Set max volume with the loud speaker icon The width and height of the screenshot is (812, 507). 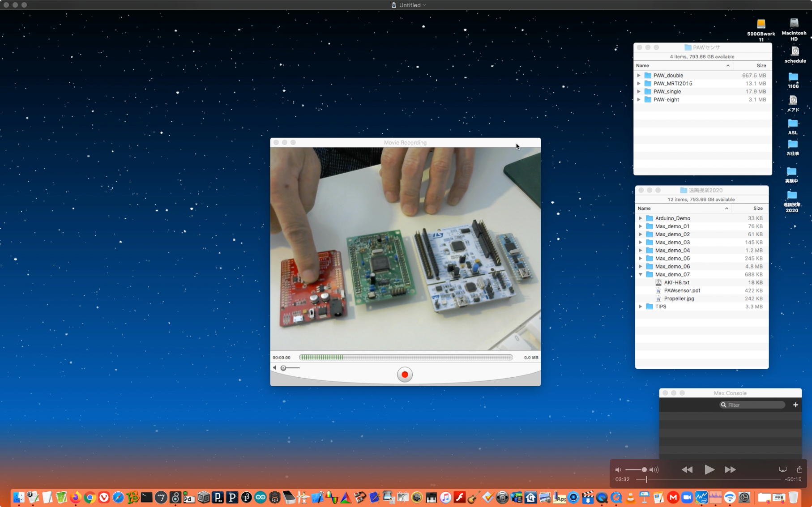(x=654, y=470)
